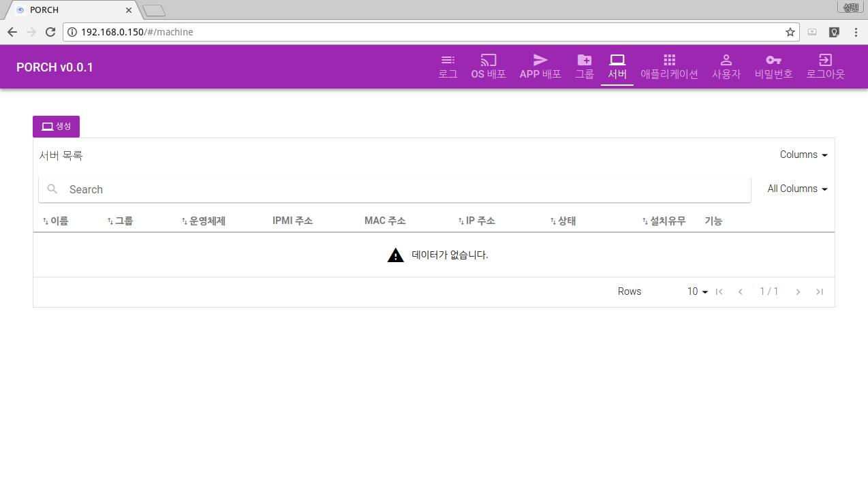Expand the Columns dropdown
868x480 pixels.
point(803,155)
